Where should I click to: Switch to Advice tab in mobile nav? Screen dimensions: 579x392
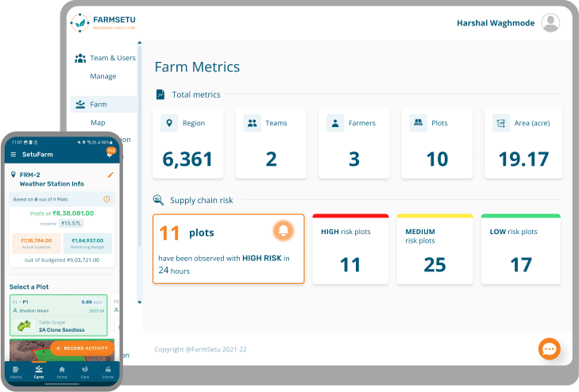pos(16,372)
